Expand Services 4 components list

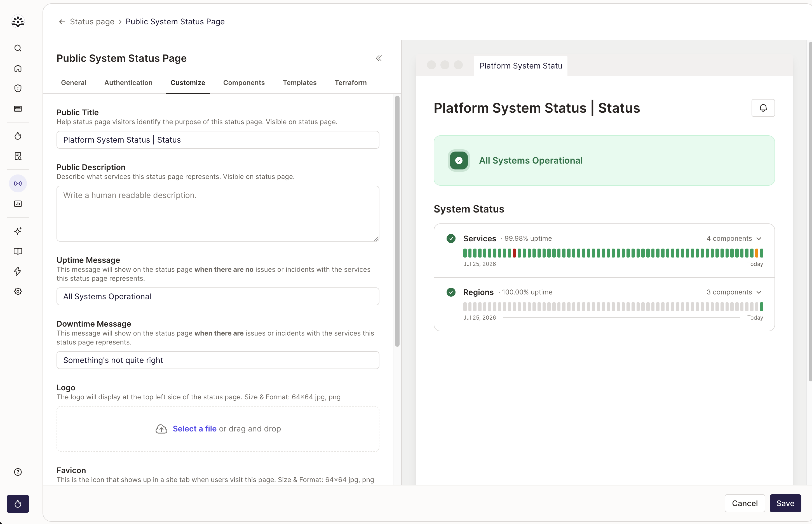pos(734,239)
